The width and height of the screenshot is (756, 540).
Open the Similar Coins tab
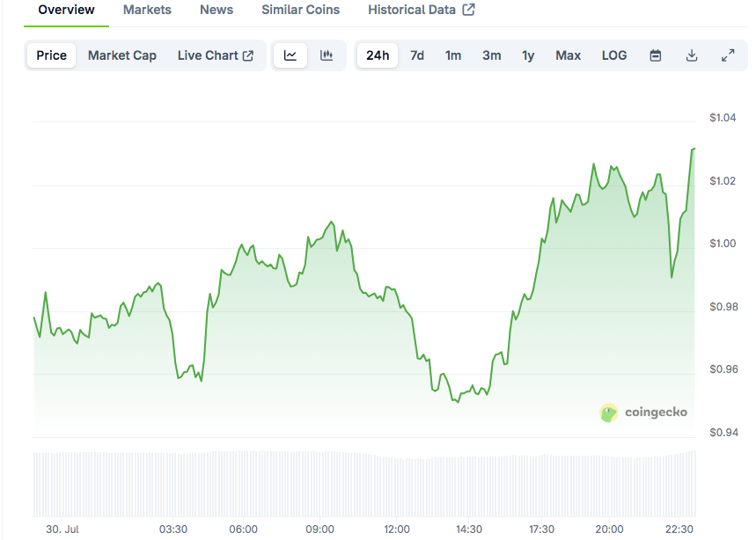(x=300, y=11)
